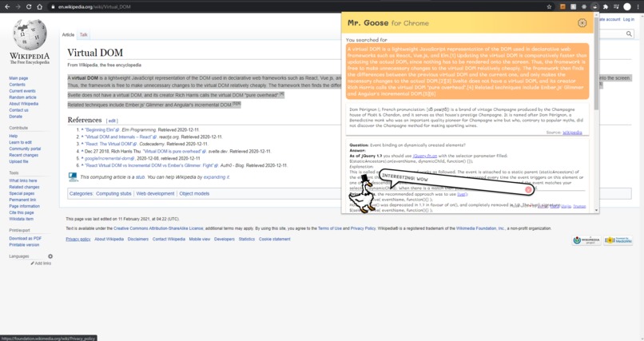The height and width of the screenshot is (341, 644).
Task: Open Cite this page link
Action: coord(22,212)
